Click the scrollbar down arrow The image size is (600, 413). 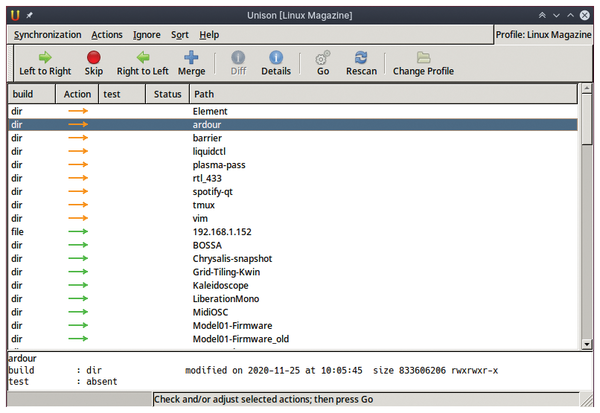[587, 344]
